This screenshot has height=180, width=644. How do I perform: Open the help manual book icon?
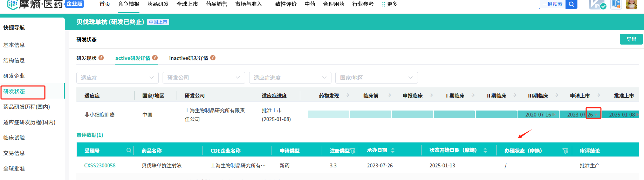click(x=616, y=4)
